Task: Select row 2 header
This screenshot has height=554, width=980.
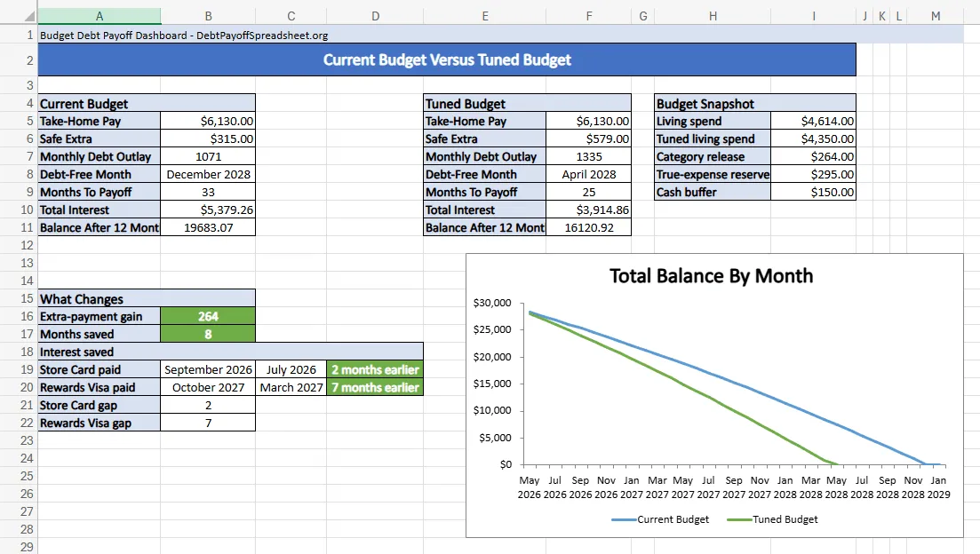Action: click(19, 60)
